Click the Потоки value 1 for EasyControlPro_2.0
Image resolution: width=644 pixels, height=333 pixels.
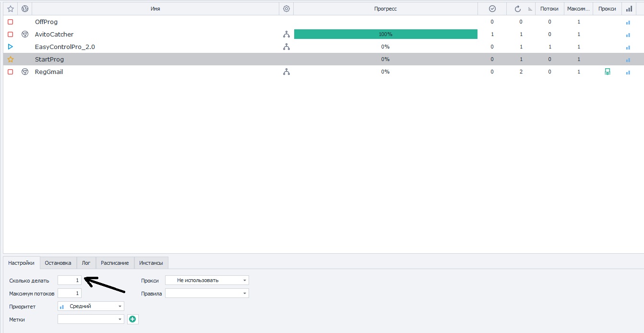(x=549, y=47)
